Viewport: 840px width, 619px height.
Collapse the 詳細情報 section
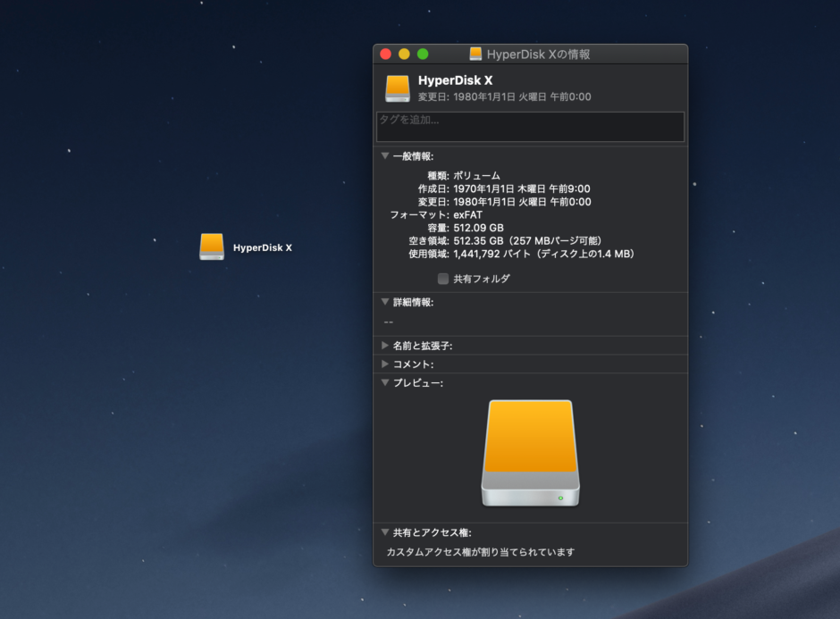click(x=384, y=302)
